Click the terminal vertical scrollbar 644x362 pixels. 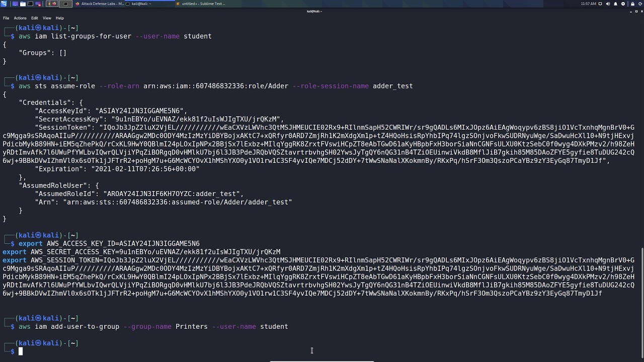(x=641, y=303)
